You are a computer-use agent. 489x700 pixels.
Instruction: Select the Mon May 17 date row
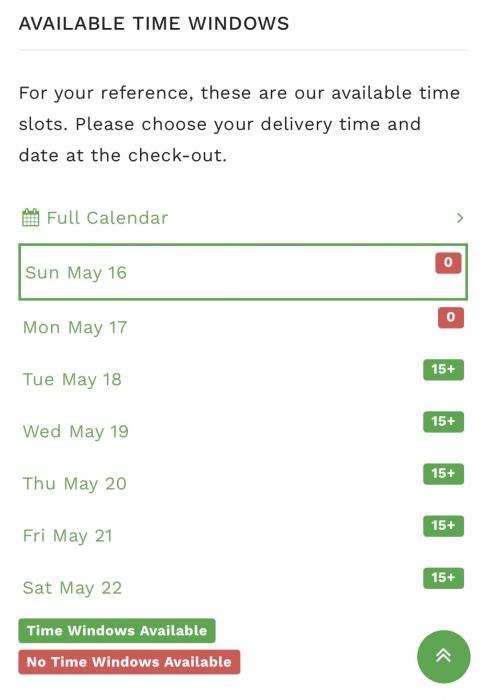pyautogui.click(x=243, y=327)
